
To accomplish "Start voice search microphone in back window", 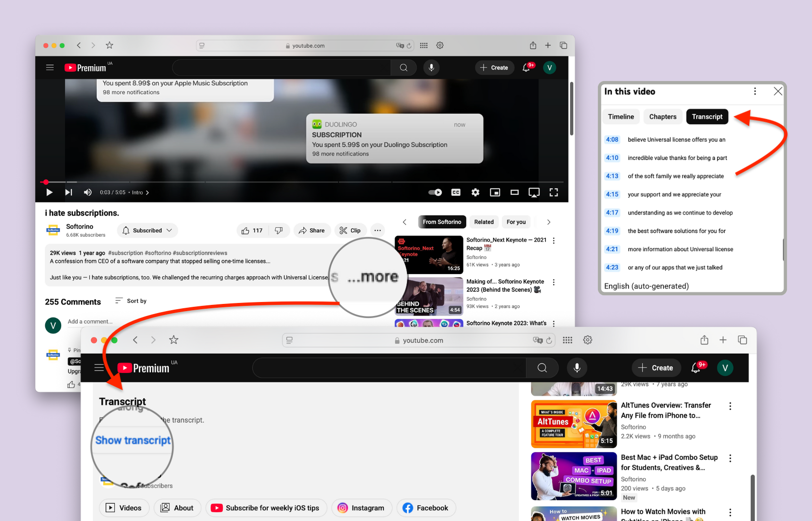I will (432, 68).
